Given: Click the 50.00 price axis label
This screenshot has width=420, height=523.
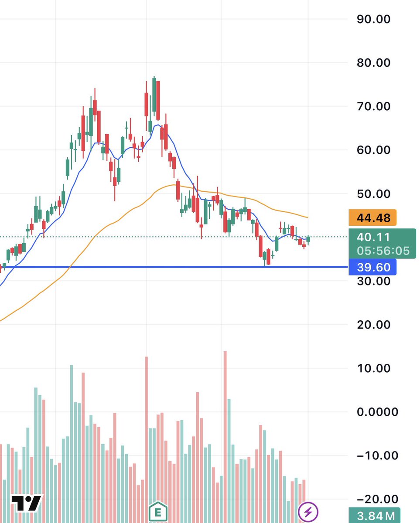Looking at the screenshot, I should tap(373, 194).
